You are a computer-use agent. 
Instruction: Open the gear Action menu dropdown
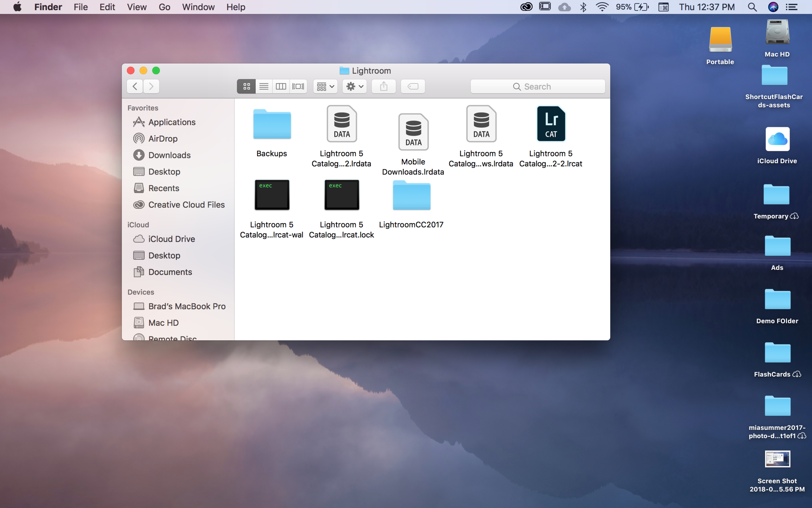[x=354, y=86]
